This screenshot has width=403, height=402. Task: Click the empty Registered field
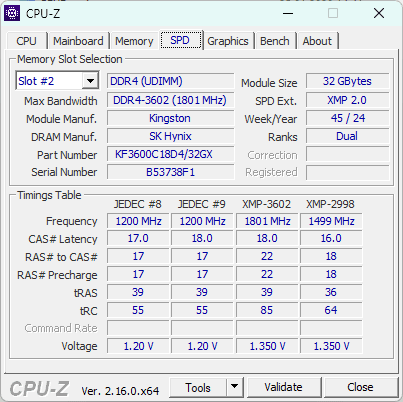[x=347, y=172]
